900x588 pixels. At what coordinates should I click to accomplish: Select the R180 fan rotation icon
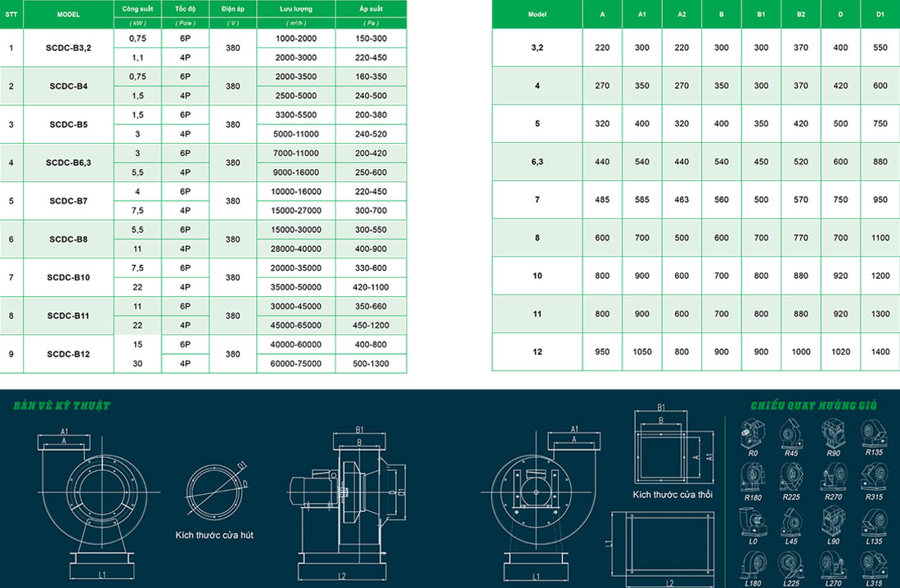click(753, 478)
